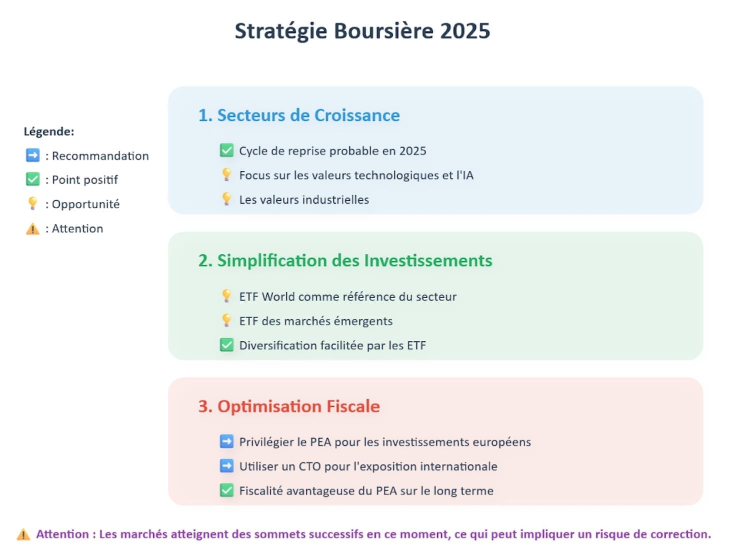Screen dimensions: 750x560
Task: Click the lightbulb icon in the legend
Action: (x=32, y=203)
